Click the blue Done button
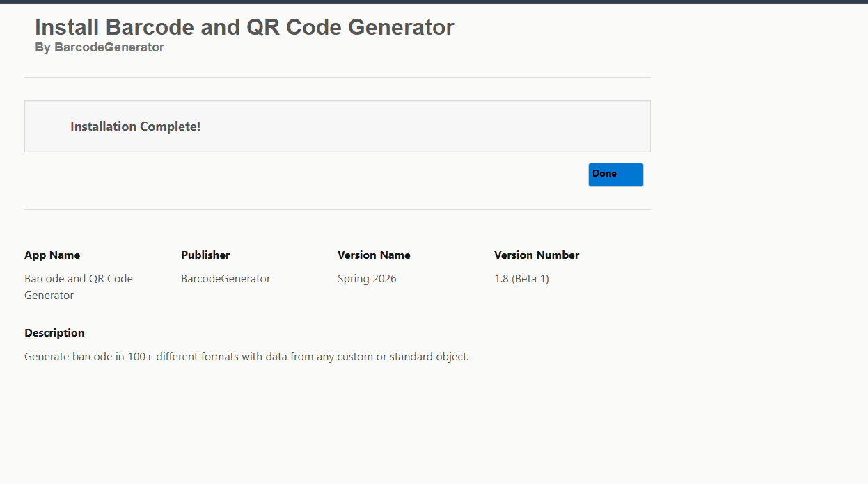This screenshot has width=868, height=484. pyautogui.click(x=615, y=175)
